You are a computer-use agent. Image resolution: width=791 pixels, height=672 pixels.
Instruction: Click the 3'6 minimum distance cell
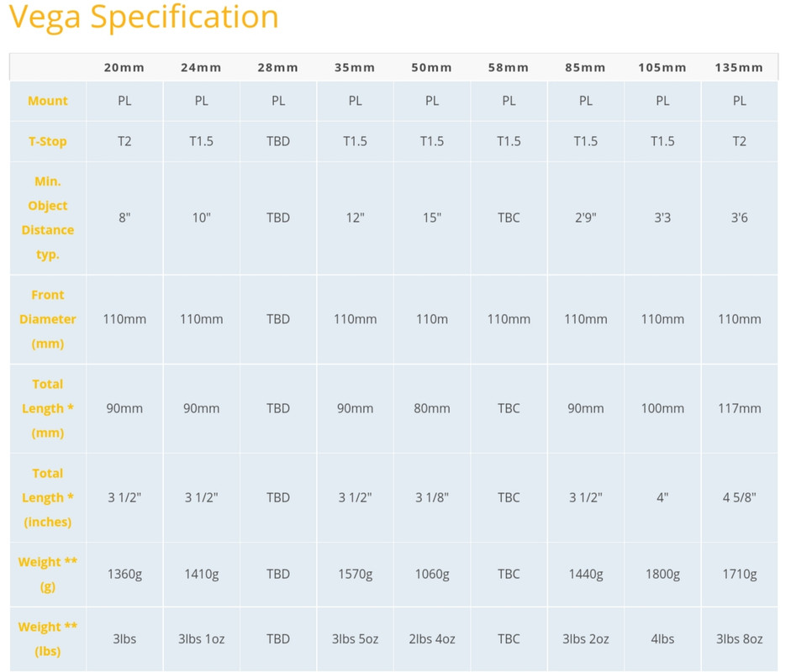click(739, 218)
